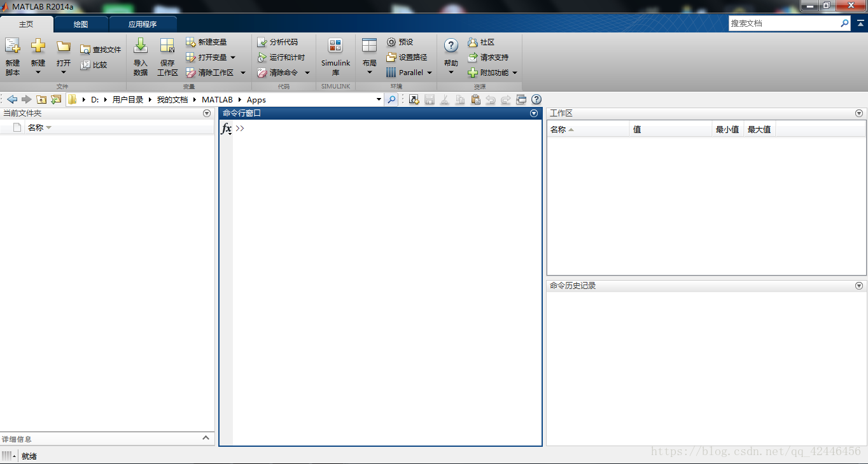Image resolution: width=868 pixels, height=464 pixels.
Task: Click the Parallel button
Action: (405, 73)
